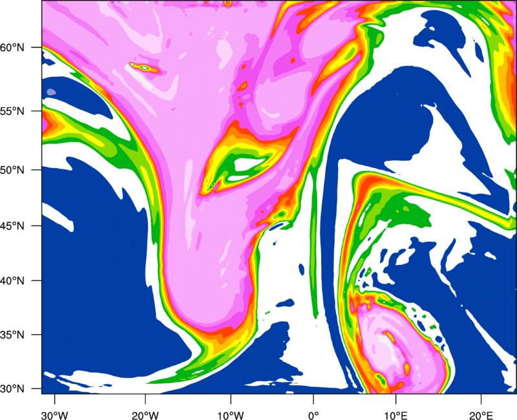Click the 45°N latitude label

[x=12, y=226]
